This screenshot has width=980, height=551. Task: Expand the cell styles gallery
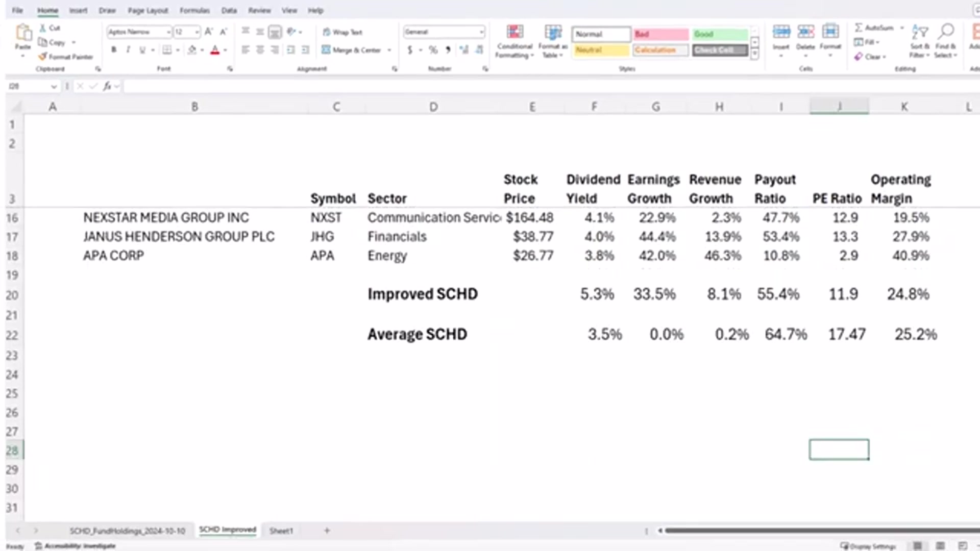coord(755,55)
